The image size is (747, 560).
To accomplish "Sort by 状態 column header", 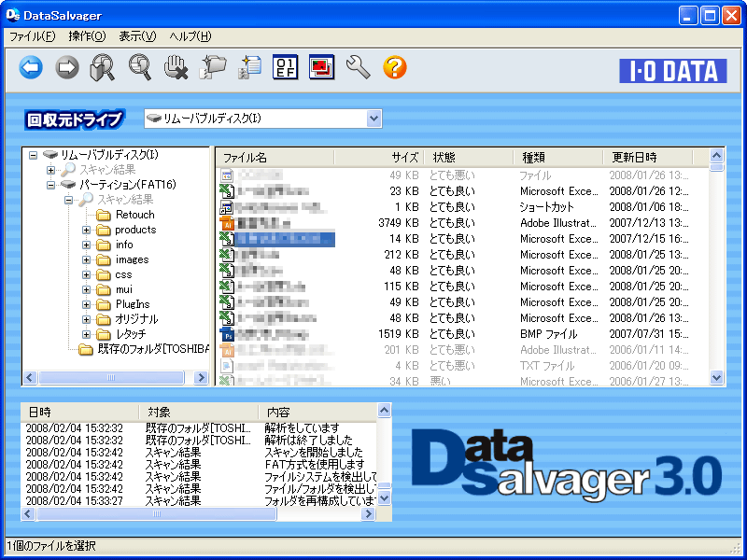I will (469, 157).
